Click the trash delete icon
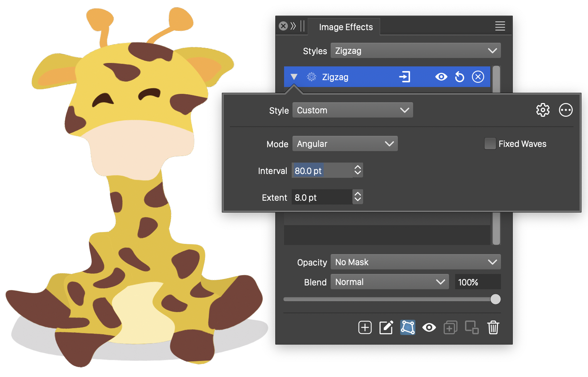 pyautogui.click(x=493, y=327)
